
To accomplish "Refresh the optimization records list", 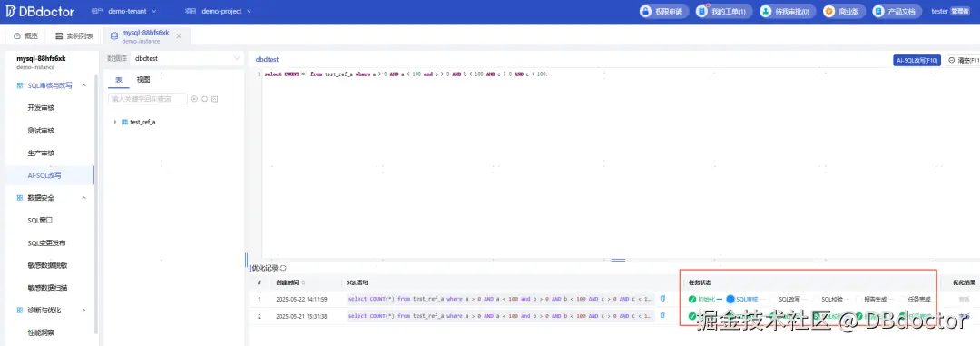I will pos(283,268).
